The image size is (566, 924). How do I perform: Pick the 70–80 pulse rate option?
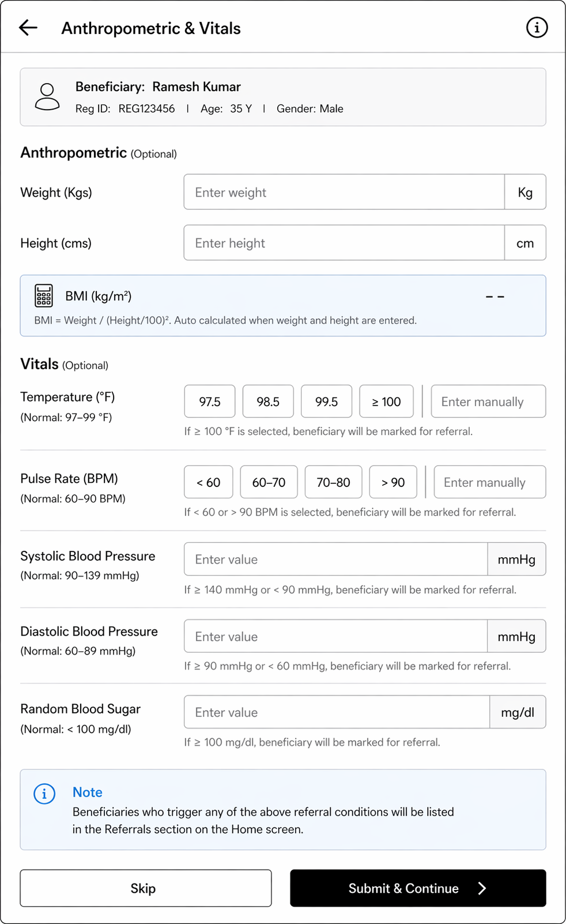click(333, 482)
